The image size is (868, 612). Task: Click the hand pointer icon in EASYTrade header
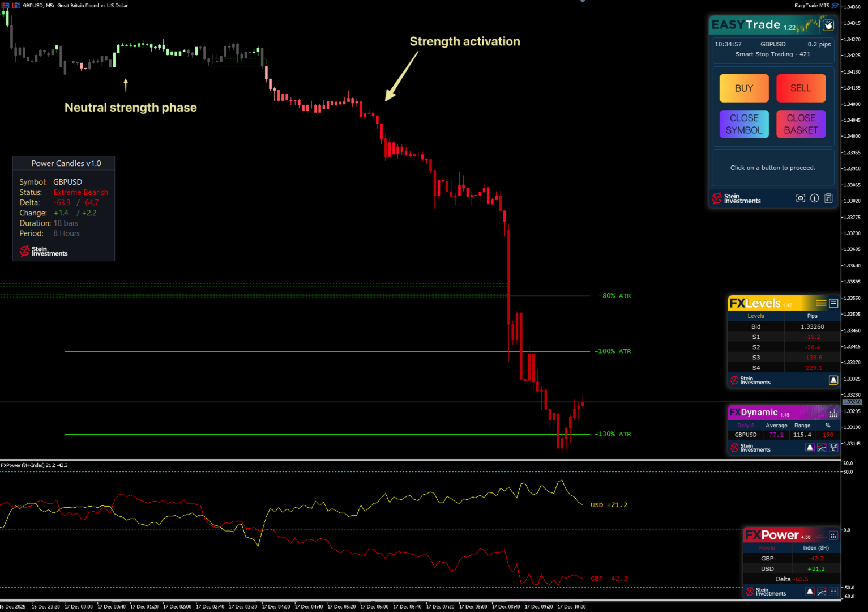(828, 25)
